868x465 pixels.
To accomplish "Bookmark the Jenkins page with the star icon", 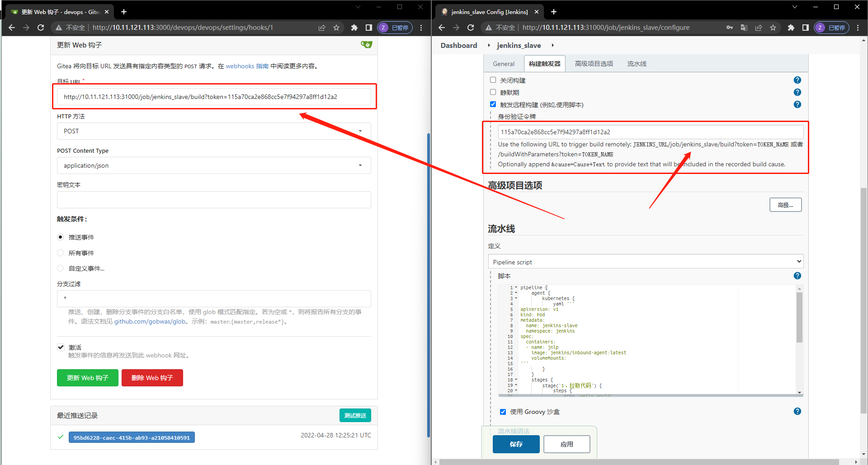I will click(x=773, y=28).
